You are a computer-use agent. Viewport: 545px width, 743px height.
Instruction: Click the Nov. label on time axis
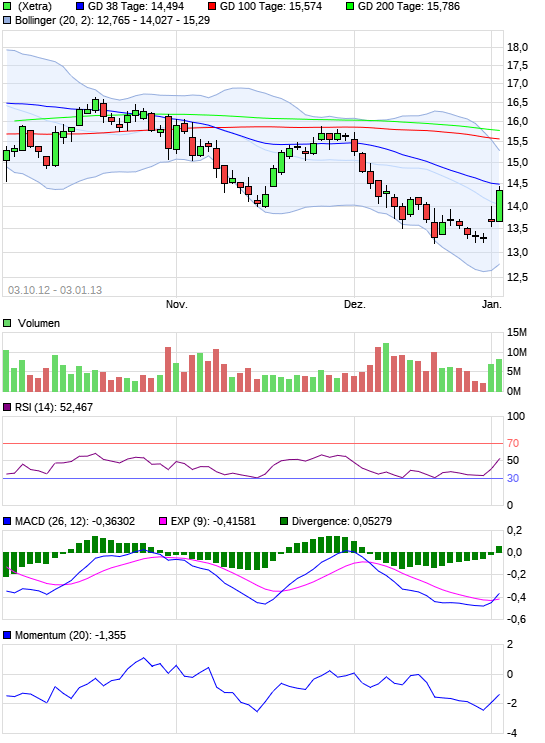click(176, 304)
